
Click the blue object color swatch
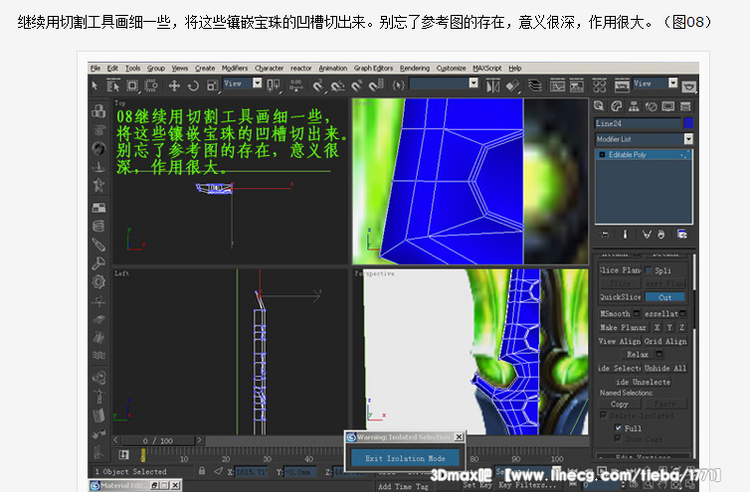pos(688,123)
